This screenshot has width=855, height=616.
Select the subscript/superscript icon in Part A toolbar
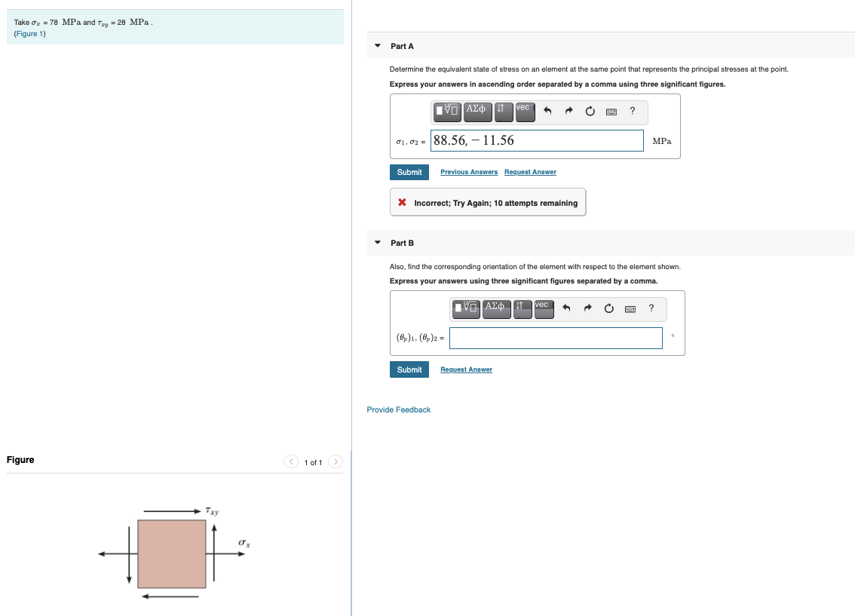501,112
